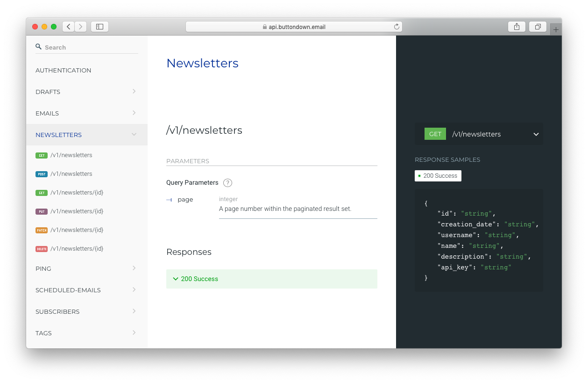
Task: Click the "creation_date" line in JSON sample
Action: pos(488,224)
